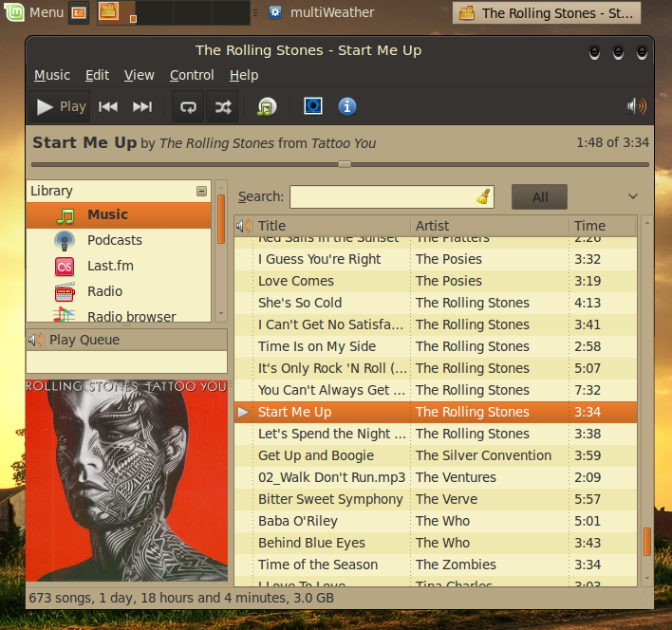Image resolution: width=672 pixels, height=630 pixels.
Task: Select the song Behind Blue Eyes
Action: coord(436,543)
